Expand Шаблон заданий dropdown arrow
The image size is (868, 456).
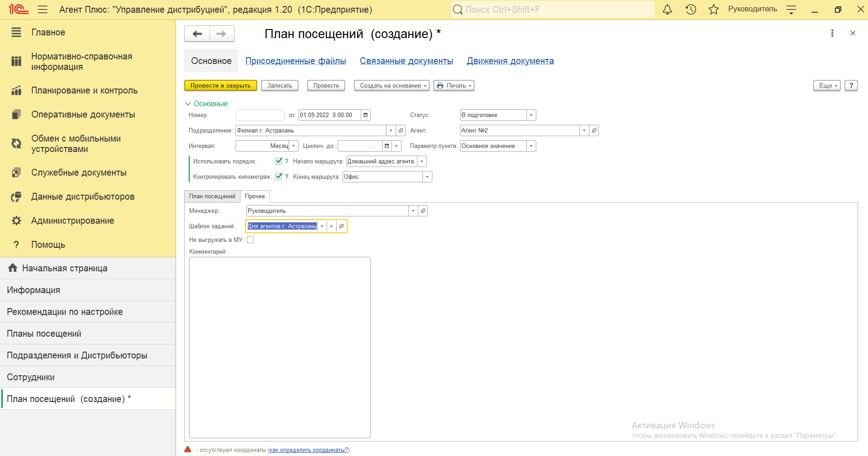tap(322, 226)
